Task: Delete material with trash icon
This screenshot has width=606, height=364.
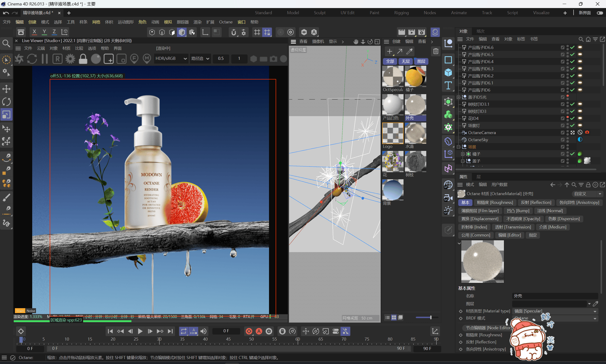Action: coord(435,51)
